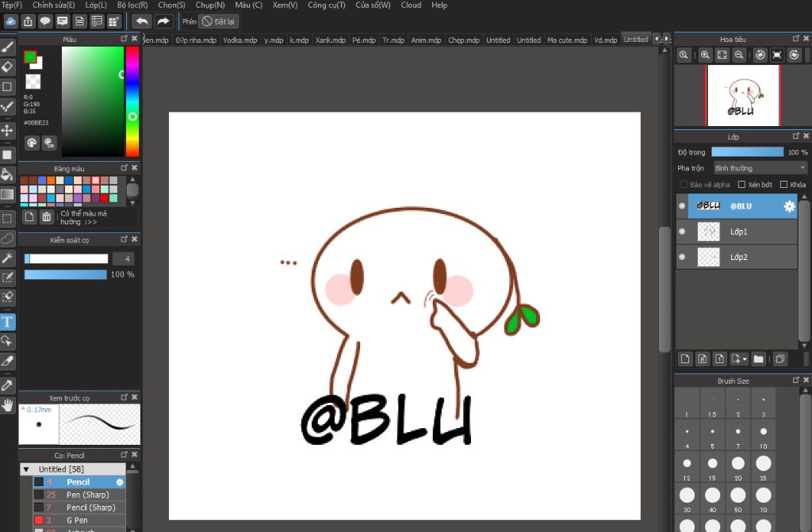Open Pencil brush settings gear
The height and width of the screenshot is (532, 812).
click(x=120, y=482)
